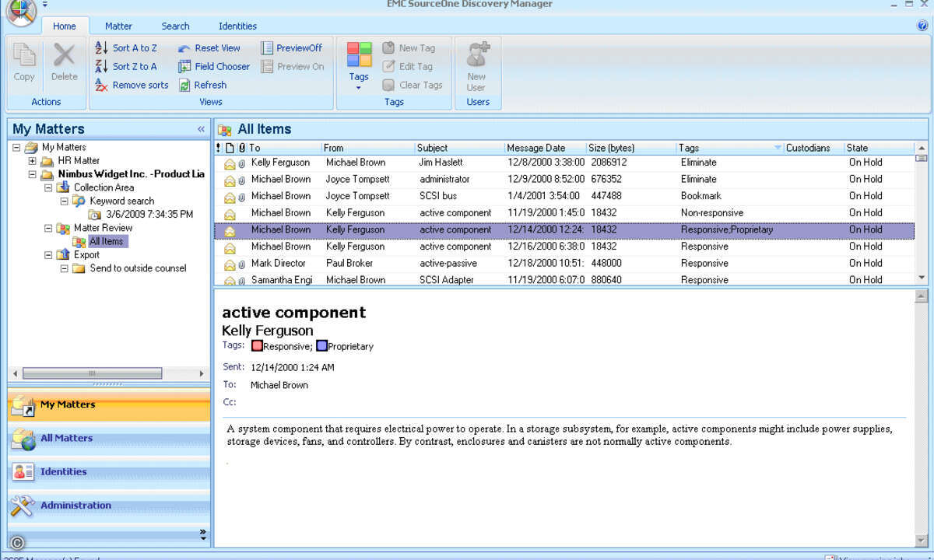The height and width of the screenshot is (560, 934).
Task: Refresh the item list
Action: [x=202, y=85]
